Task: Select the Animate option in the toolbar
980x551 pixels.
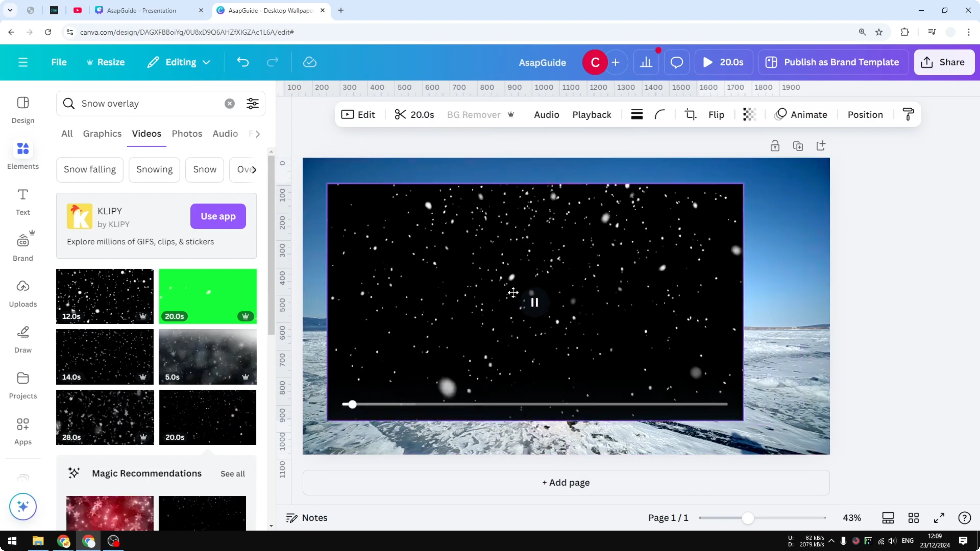Action: tap(801, 114)
